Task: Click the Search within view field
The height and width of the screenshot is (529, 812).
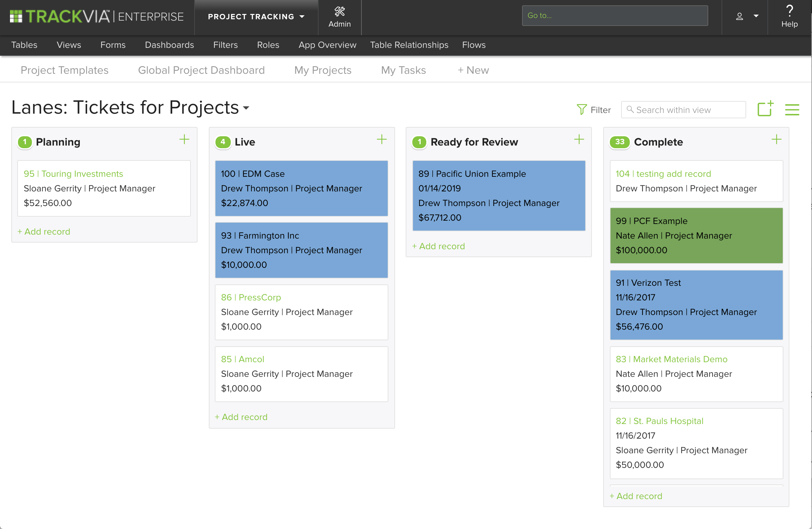Action: coord(683,110)
